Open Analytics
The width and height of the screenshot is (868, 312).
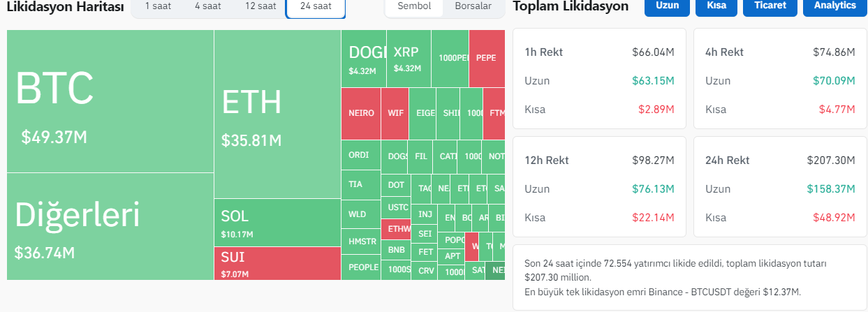tap(834, 6)
